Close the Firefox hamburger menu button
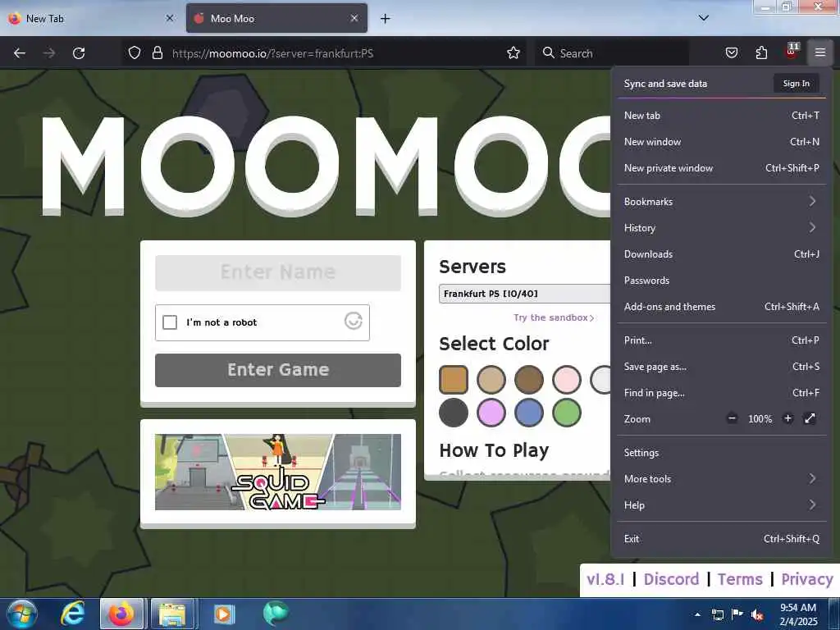The image size is (840, 630). pyautogui.click(x=820, y=53)
